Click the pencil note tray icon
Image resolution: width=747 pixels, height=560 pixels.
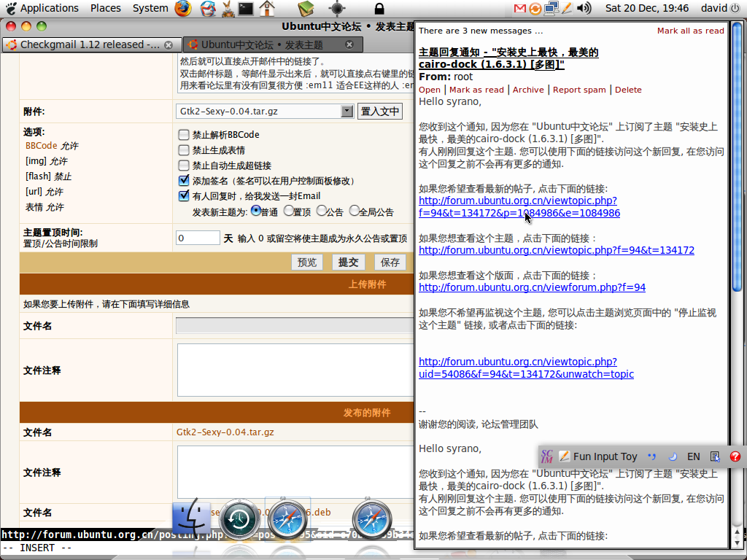[567, 8]
